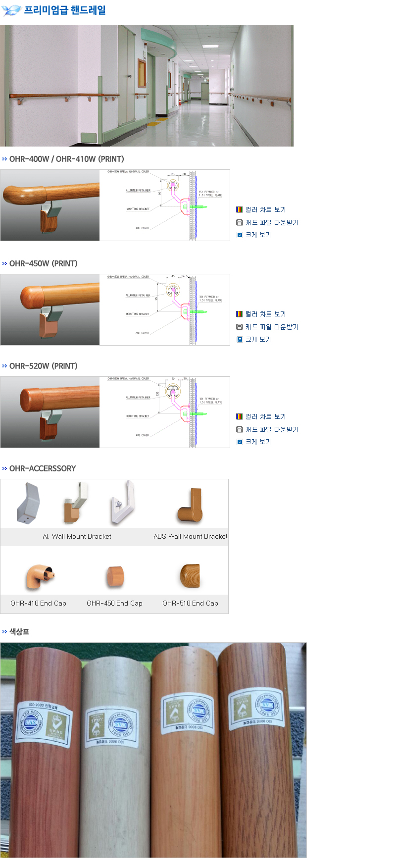Click CAD download disk icon for OHR-450W
Viewport: 396px width, 868px height.
[x=239, y=327]
